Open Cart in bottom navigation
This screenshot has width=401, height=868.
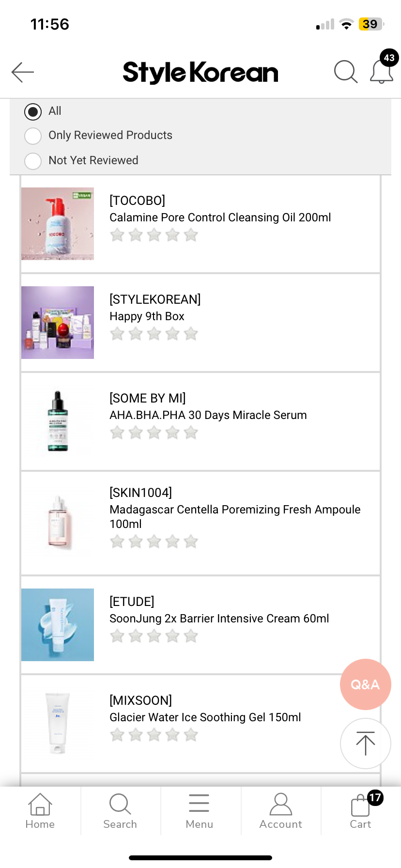[x=361, y=811]
